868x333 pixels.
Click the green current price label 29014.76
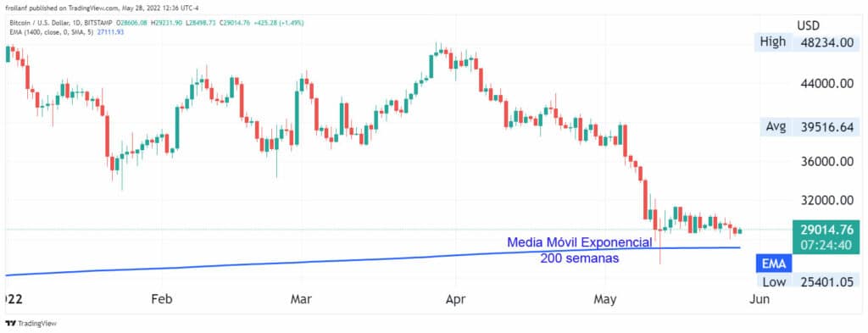(826, 236)
